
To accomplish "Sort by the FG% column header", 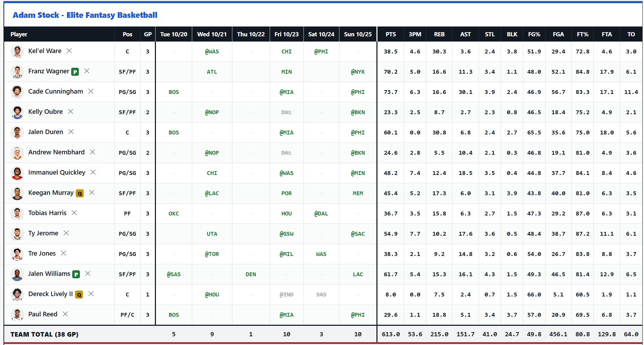I will click(534, 34).
